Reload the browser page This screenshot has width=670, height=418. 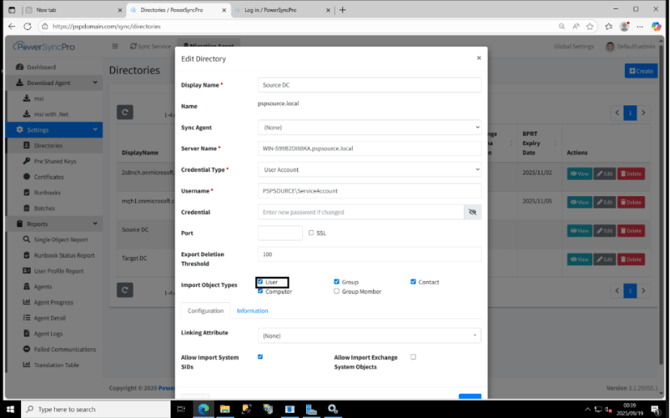27,26
